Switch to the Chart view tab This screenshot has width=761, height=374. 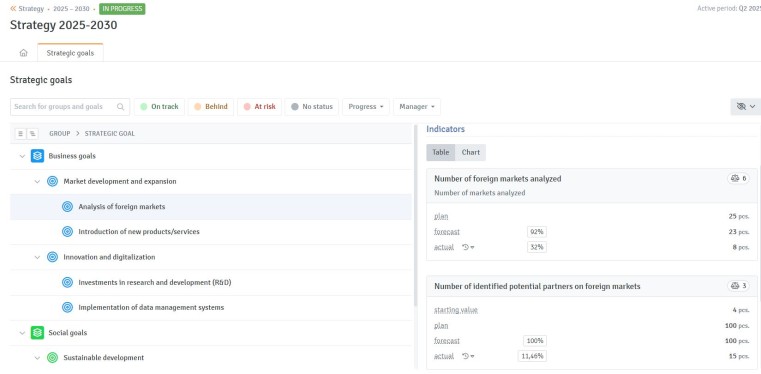pos(470,152)
